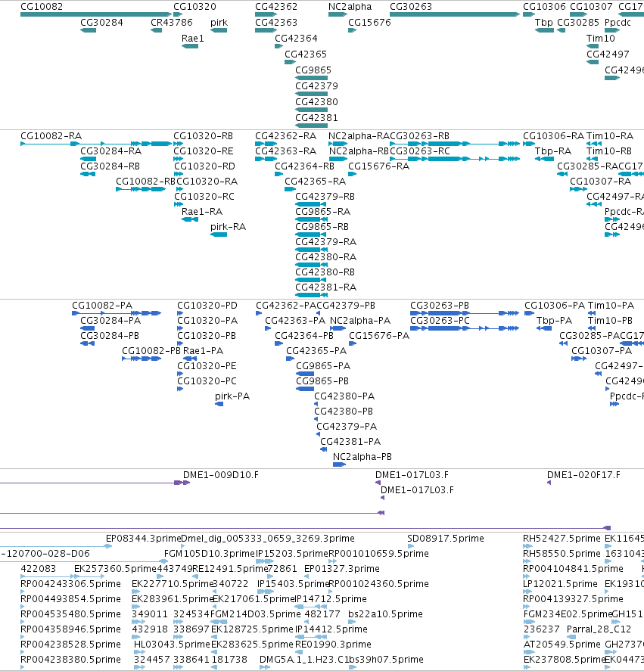Select the long CG30263 gene bar
This screenshot has height=671, width=644.
coord(455,14)
